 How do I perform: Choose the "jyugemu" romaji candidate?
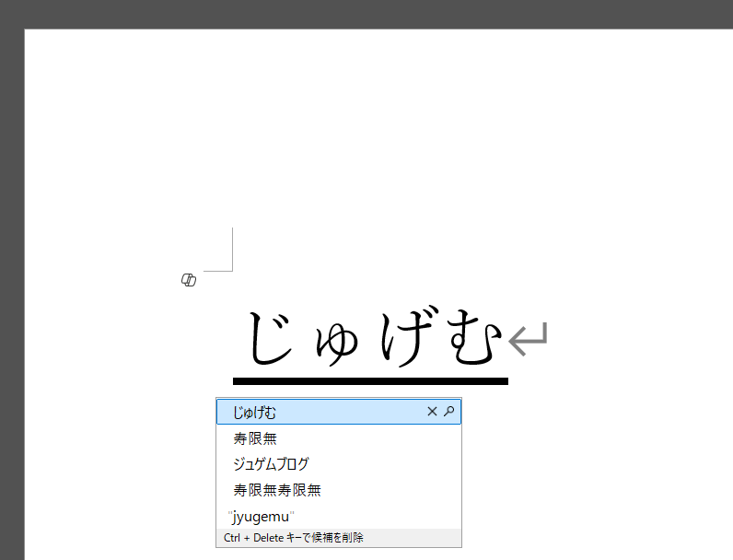pyautogui.click(x=339, y=516)
